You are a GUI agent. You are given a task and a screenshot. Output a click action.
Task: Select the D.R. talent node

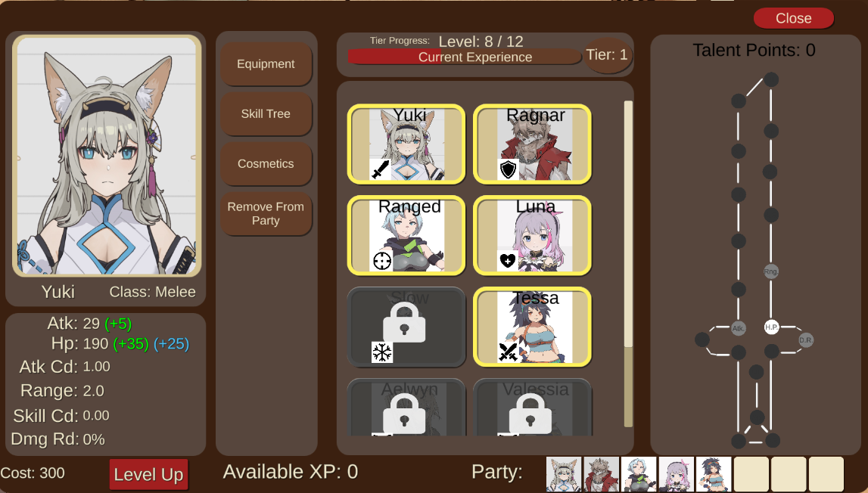tap(806, 340)
